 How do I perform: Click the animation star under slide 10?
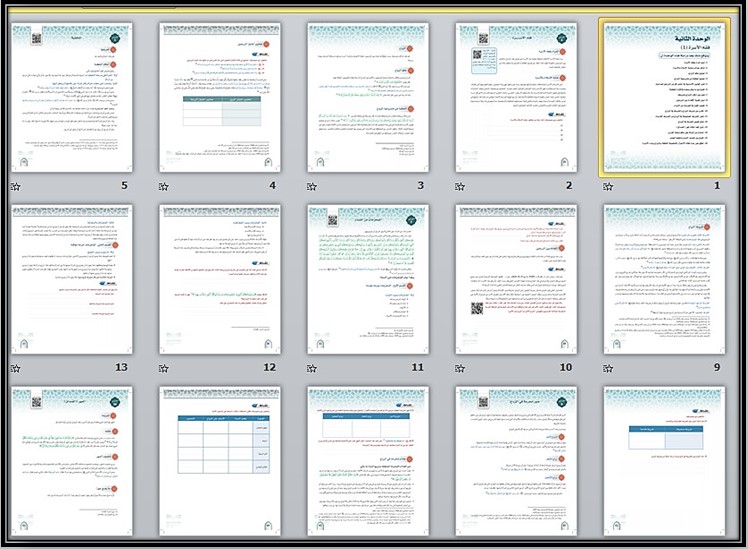(x=460, y=368)
